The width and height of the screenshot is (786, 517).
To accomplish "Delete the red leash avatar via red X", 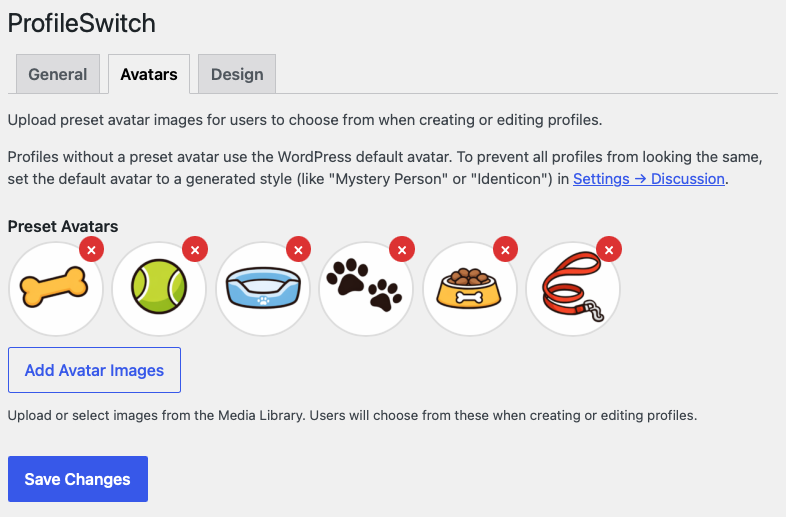I will point(609,249).
